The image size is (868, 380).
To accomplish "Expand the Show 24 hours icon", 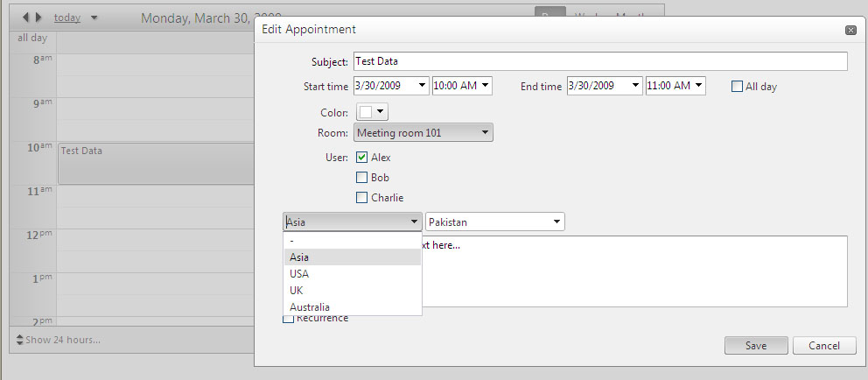I will (19, 340).
